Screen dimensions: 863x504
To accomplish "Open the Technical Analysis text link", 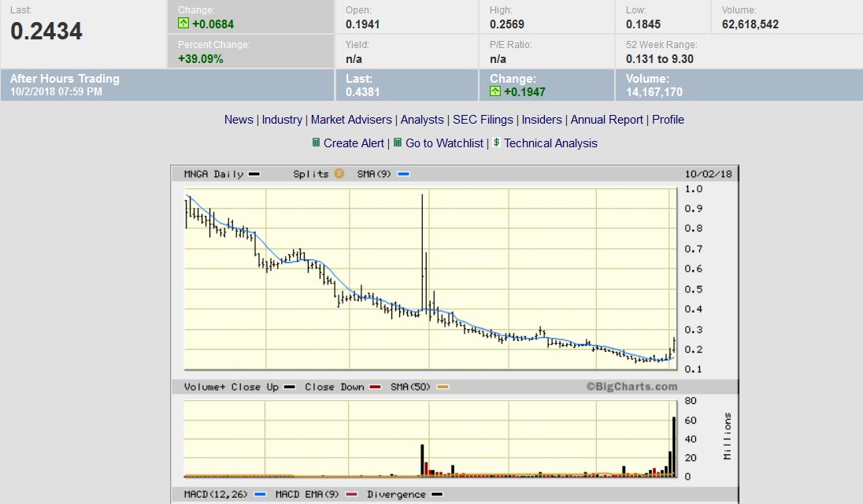I will 550,143.
